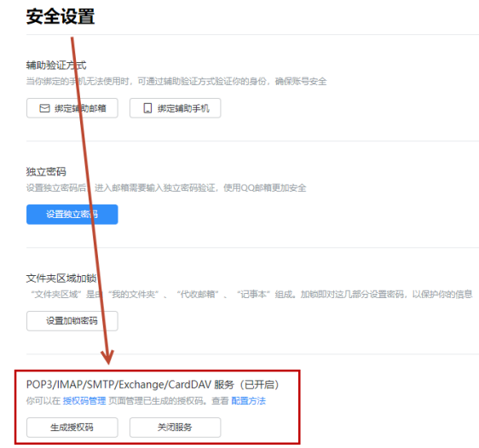The height and width of the screenshot is (448, 479).
Task: Click 生成授权码 to generate authorization code
Action: coord(72,428)
